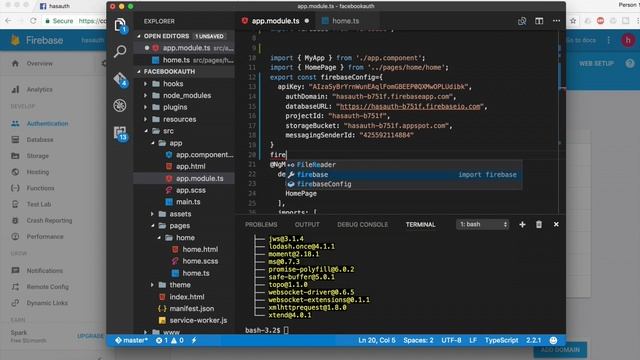Open editor more actions ellipsis

[x=556, y=20]
